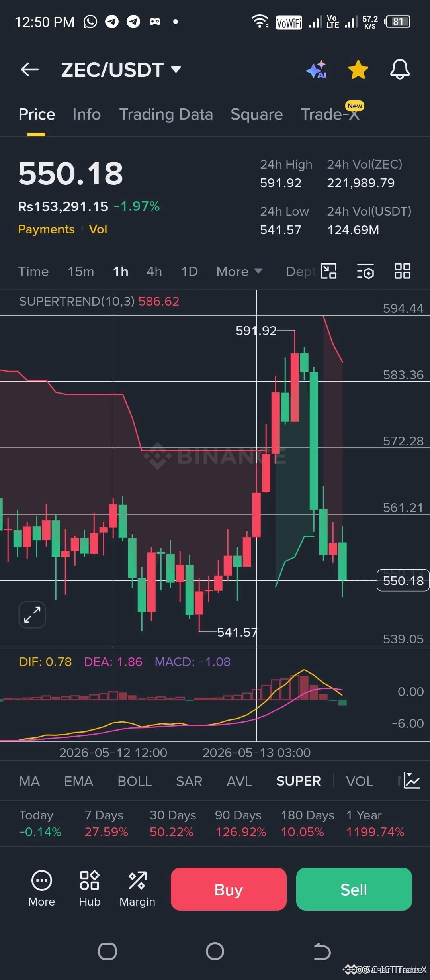This screenshot has height=980, width=430.
Task: Open price alert bell icon
Action: (400, 70)
